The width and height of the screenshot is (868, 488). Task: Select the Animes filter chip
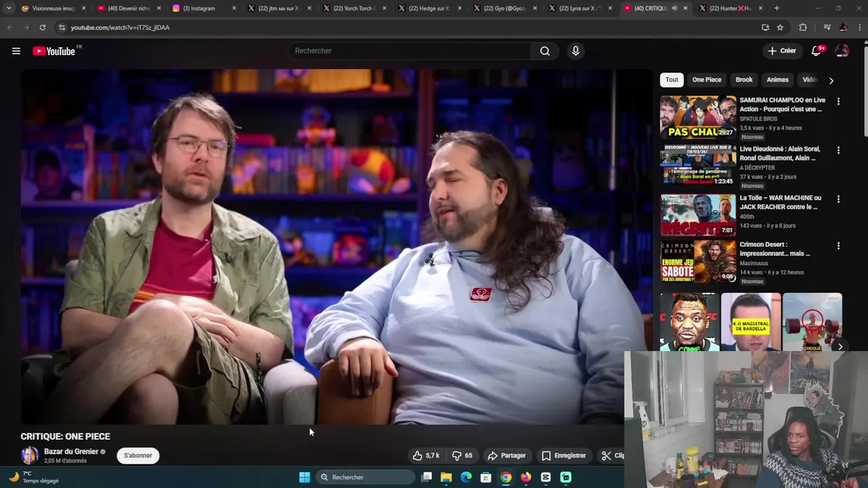(777, 79)
